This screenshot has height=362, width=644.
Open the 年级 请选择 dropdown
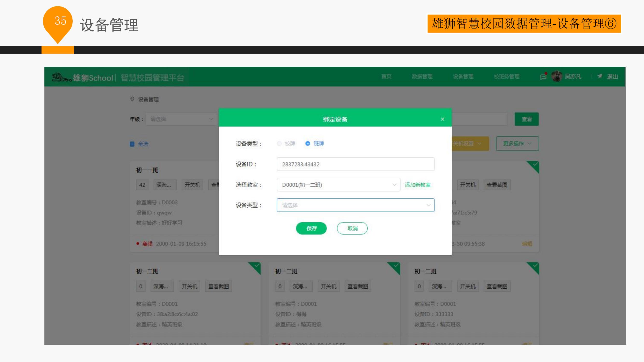click(x=182, y=119)
